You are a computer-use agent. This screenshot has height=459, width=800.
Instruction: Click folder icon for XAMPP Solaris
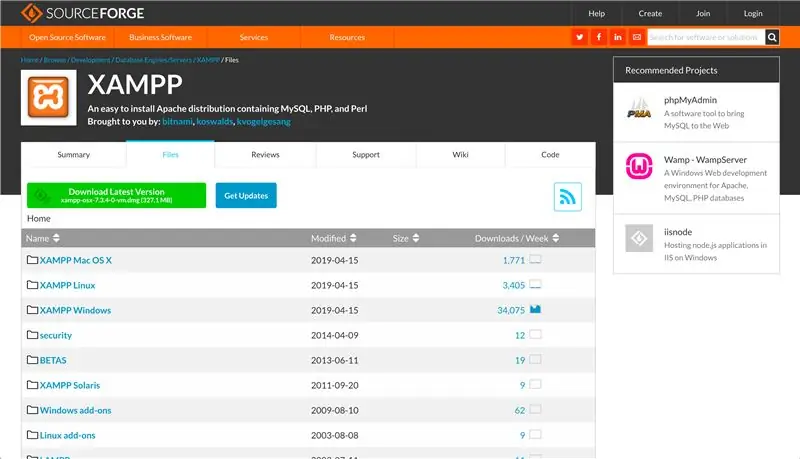click(x=32, y=385)
